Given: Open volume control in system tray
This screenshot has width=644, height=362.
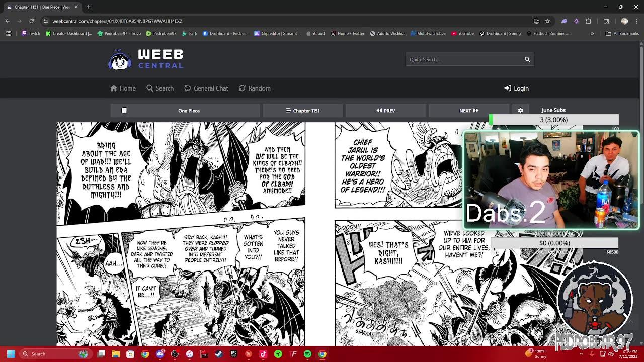Looking at the screenshot, I should tap(611, 354).
